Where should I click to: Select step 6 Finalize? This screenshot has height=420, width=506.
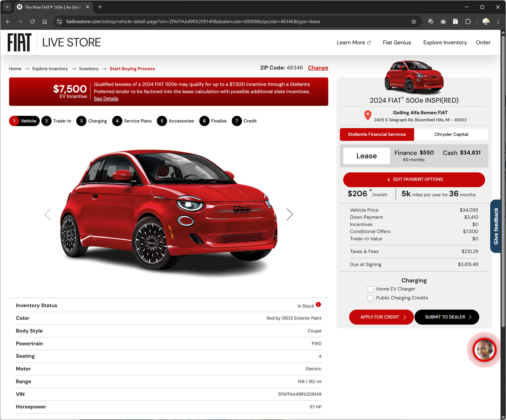213,121
